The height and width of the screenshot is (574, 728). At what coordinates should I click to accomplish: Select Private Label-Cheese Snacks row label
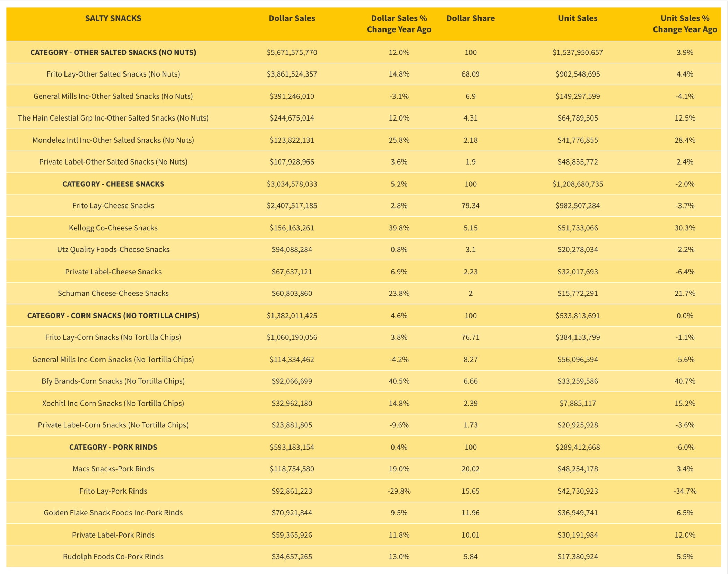pos(113,272)
